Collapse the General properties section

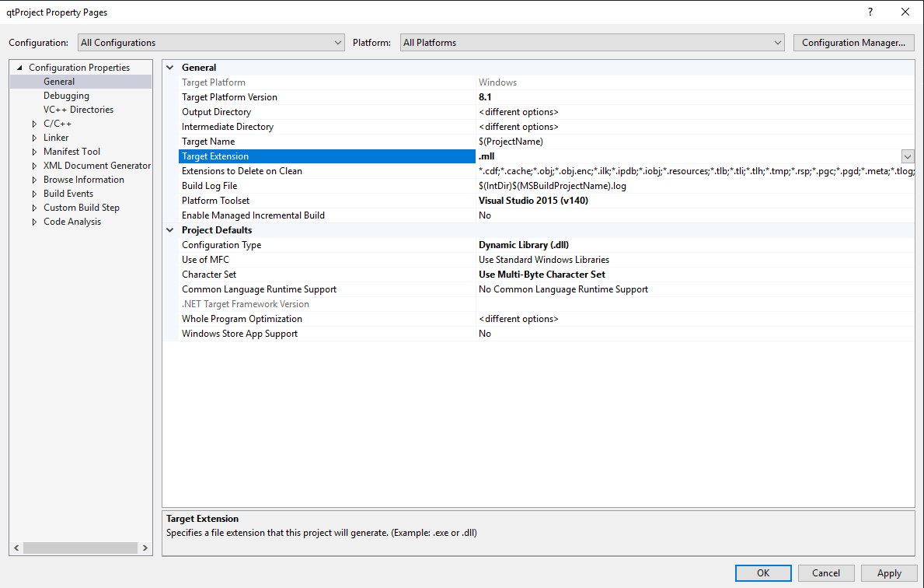tap(170, 68)
